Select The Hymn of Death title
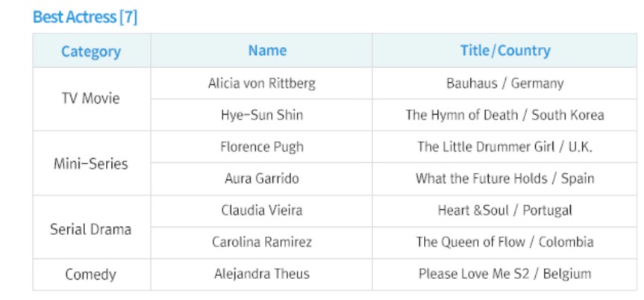 pos(504,115)
